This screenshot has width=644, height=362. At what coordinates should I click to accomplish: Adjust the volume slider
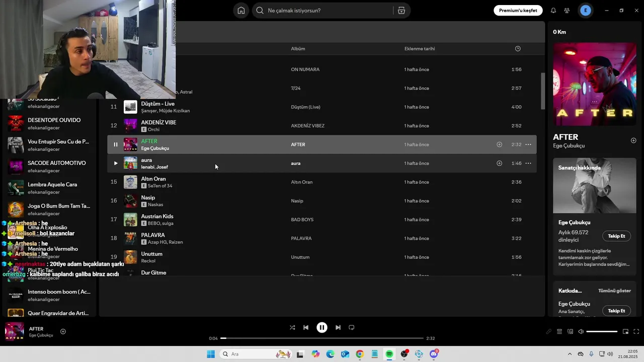point(602,331)
